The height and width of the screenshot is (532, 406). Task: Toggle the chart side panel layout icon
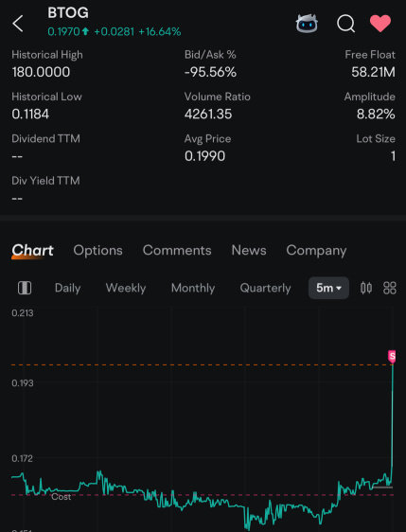tap(25, 288)
